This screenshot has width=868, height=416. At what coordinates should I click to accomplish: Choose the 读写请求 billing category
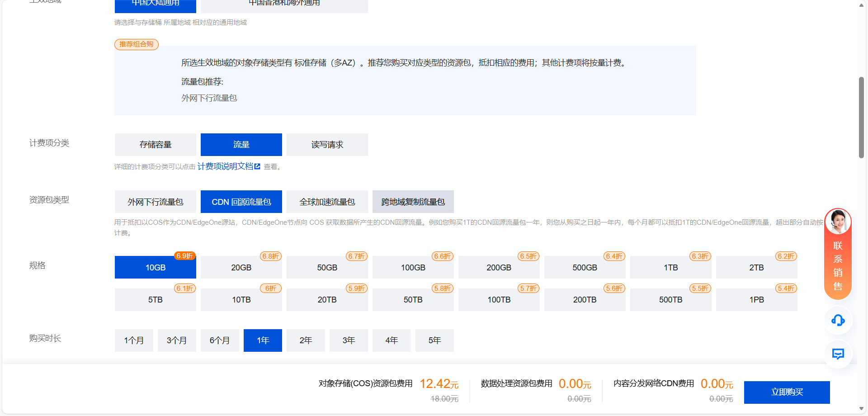click(x=327, y=145)
